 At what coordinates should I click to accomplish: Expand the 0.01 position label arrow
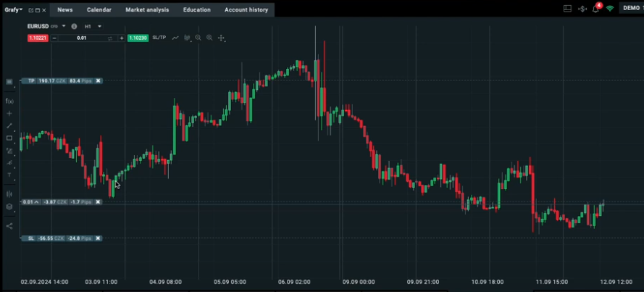tap(36, 202)
